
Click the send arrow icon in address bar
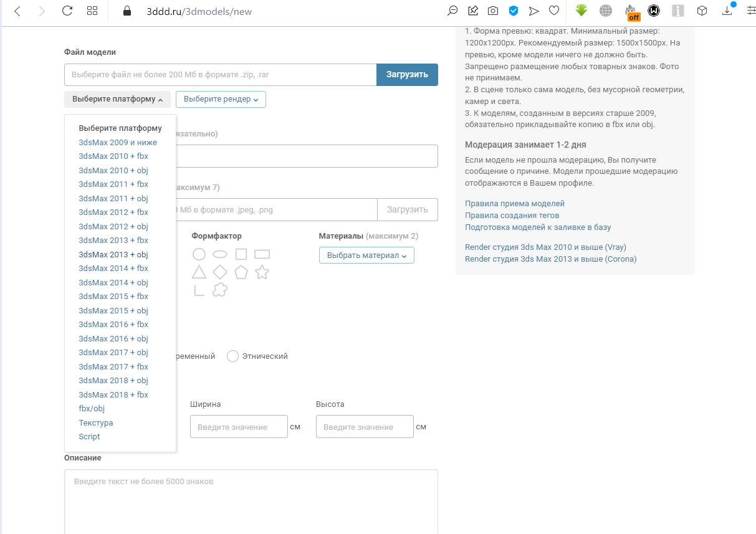(x=534, y=11)
